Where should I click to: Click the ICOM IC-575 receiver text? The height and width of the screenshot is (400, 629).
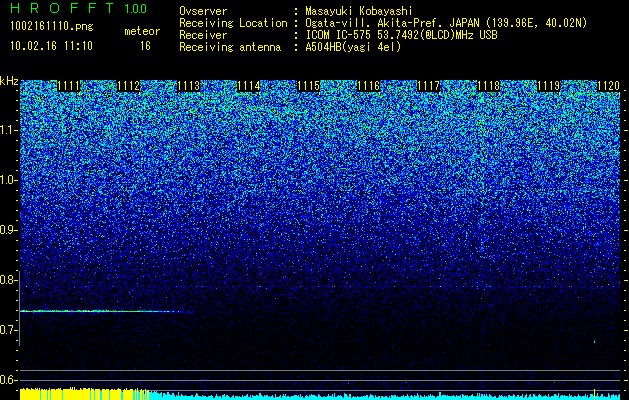(x=401, y=35)
